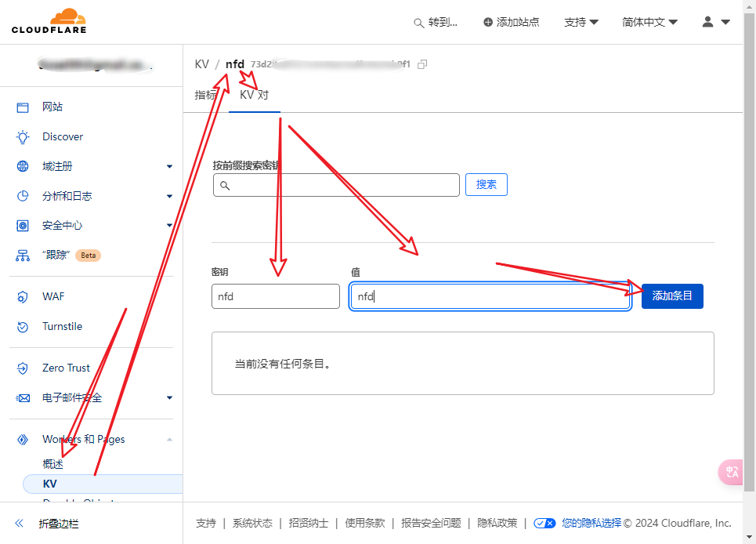Open the 支持 dropdown in header
Viewport: 756px width, 544px height.
[x=581, y=22]
